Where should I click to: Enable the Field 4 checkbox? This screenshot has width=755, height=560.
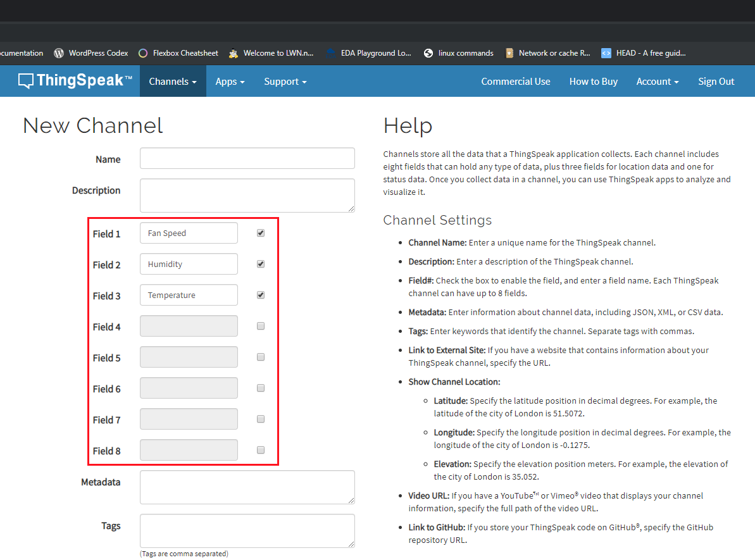coord(261,326)
